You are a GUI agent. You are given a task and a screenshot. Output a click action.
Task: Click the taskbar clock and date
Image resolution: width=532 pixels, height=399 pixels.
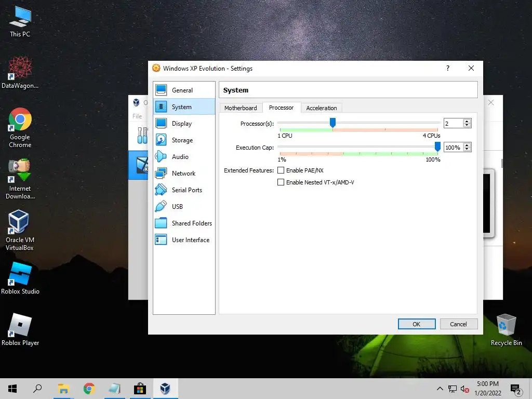pyautogui.click(x=487, y=389)
